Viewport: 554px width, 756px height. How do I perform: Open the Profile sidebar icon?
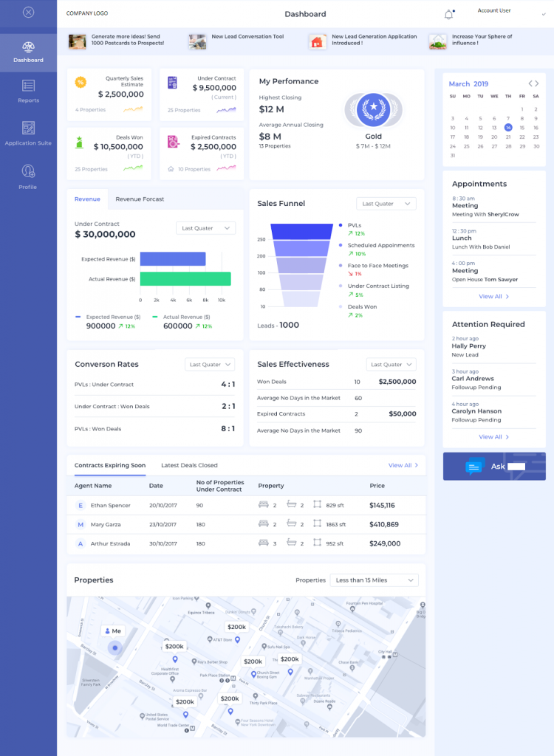tap(28, 172)
